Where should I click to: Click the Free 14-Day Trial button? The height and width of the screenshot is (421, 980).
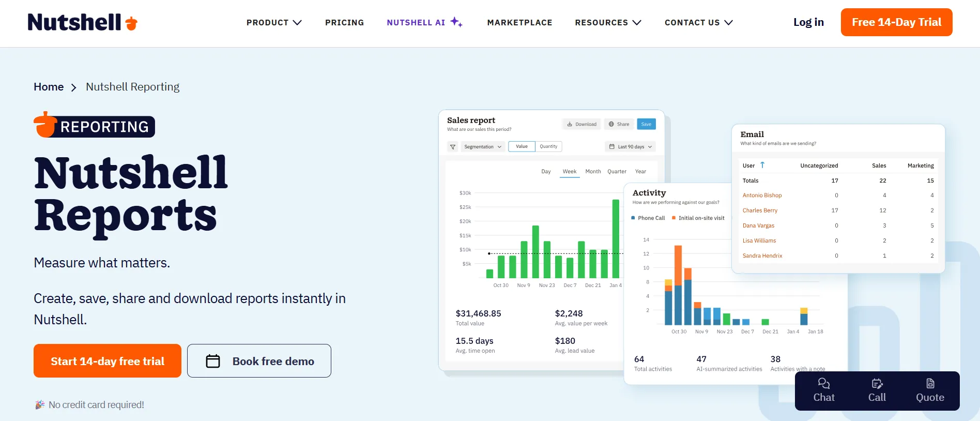897,22
